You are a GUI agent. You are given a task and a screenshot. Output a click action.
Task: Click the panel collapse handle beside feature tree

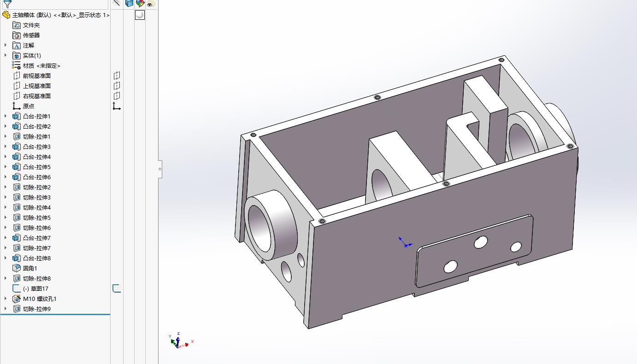point(160,169)
